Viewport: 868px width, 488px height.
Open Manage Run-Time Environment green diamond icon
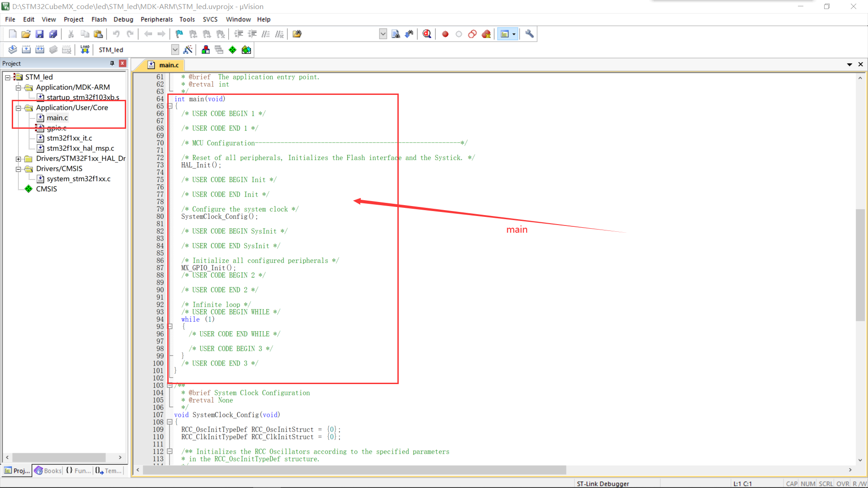click(232, 50)
